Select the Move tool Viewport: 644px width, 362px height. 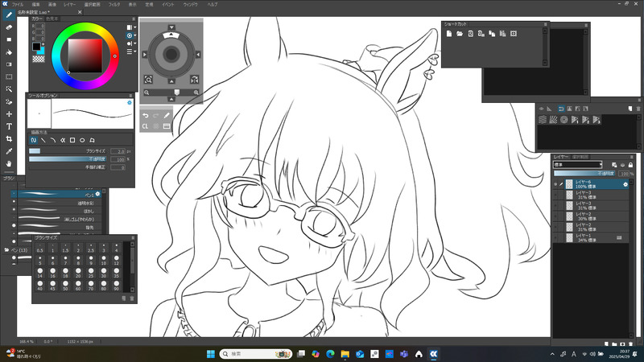click(x=9, y=114)
